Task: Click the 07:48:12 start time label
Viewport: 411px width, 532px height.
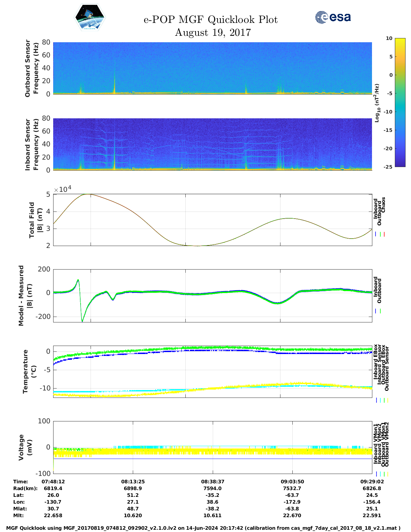Action: [x=53, y=482]
